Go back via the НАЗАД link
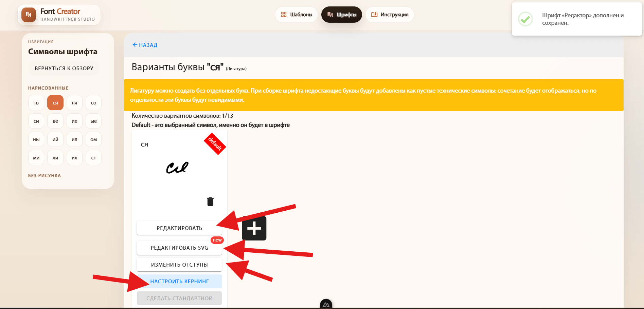Screen dimensions: 644x309 click(145, 45)
